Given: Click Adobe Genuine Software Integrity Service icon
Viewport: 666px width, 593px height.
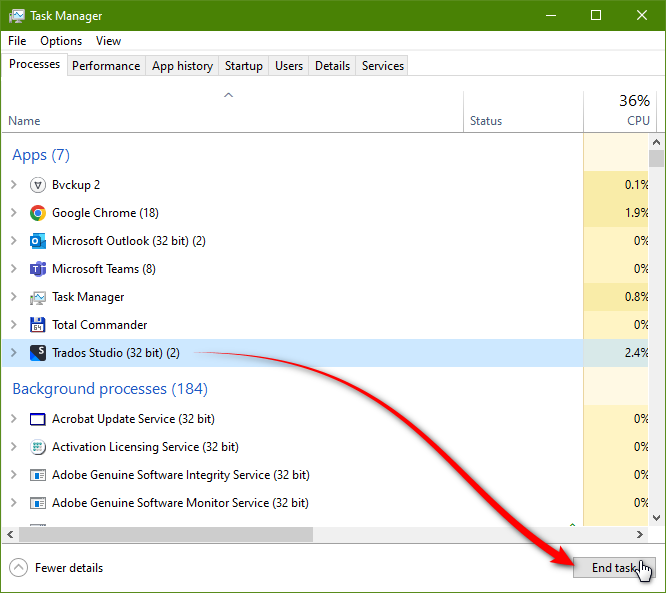Looking at the screenshot, I should tap(38, 475).
